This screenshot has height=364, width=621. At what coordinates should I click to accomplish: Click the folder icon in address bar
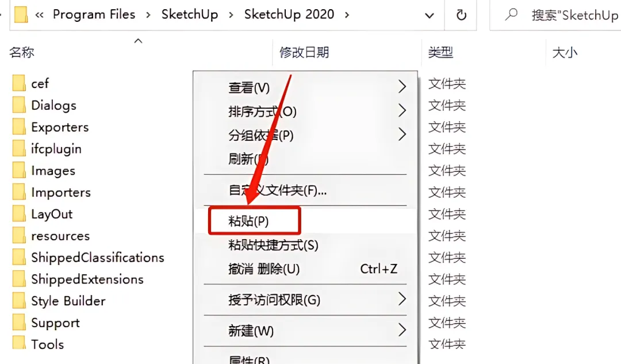click(21, 14)
